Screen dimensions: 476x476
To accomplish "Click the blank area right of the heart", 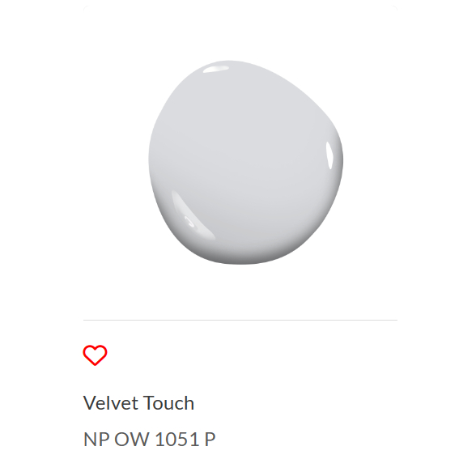I will [x=252, y=355].
